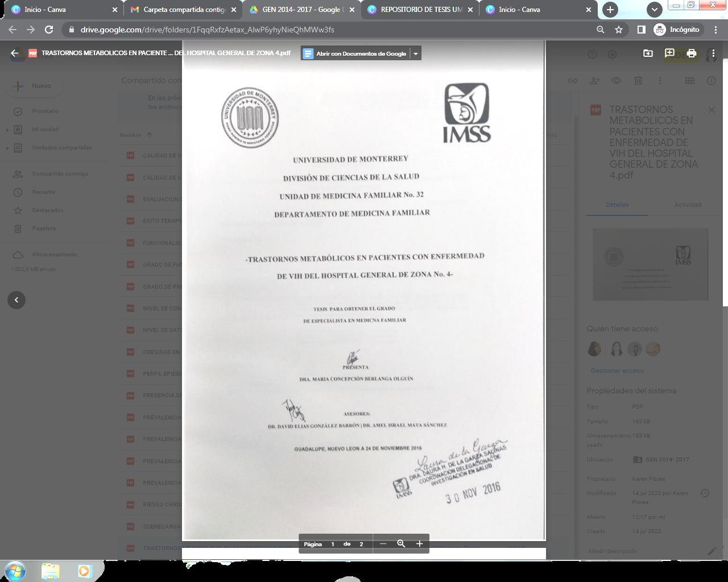
Task: Open Mi unidad in sidebar
Action: click(x=45, y=130)
